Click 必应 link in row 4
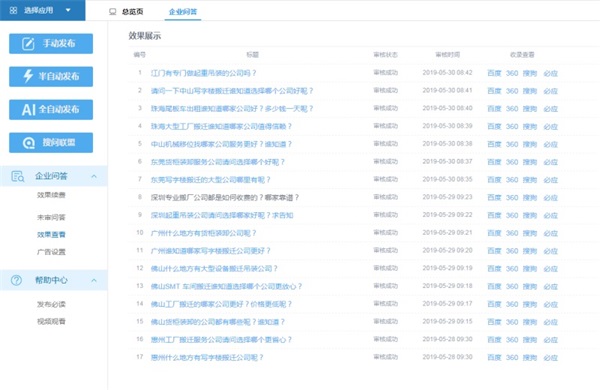Viewport: 600px width, 390px height. (x=551, y=127)
